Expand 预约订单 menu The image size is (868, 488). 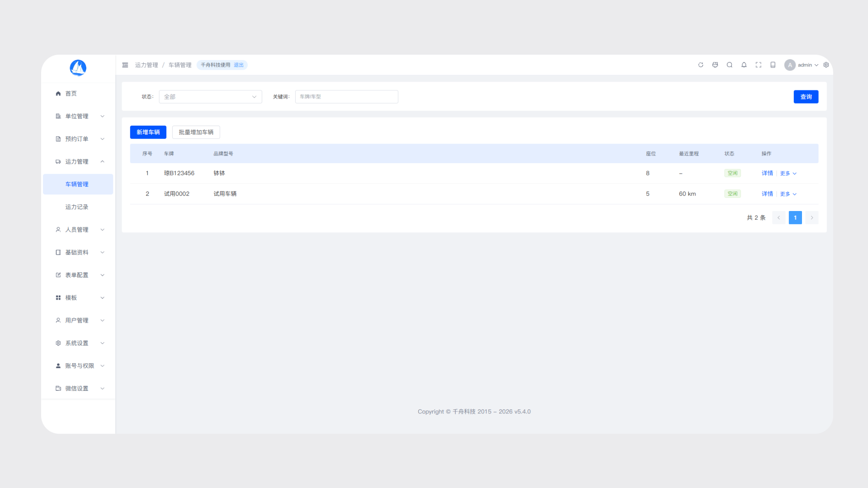(78, 139)
